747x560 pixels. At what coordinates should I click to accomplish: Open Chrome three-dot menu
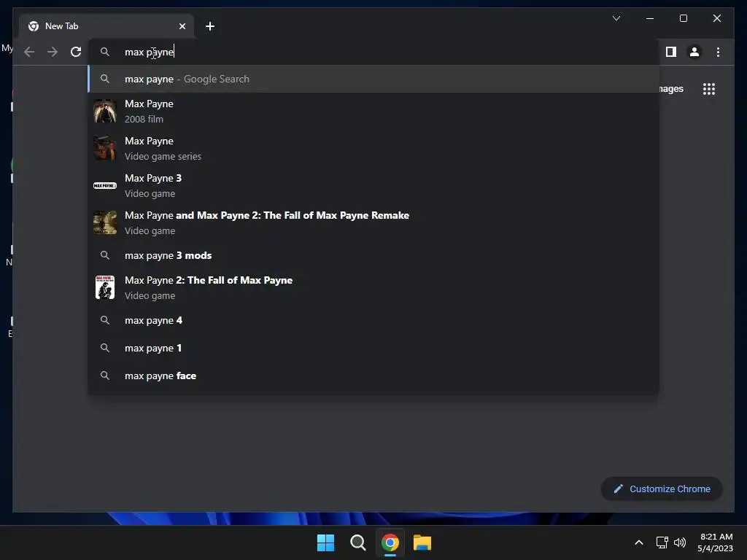tap(718, 52)
